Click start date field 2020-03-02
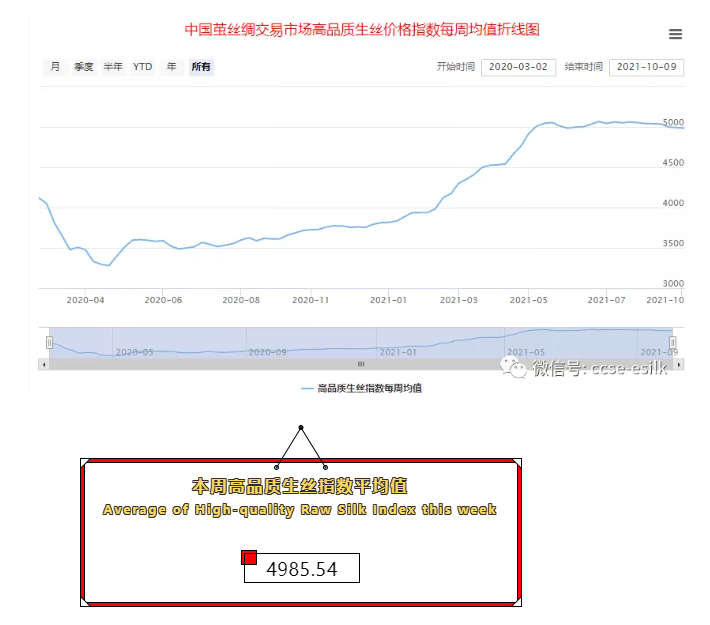 click(517, 67)
